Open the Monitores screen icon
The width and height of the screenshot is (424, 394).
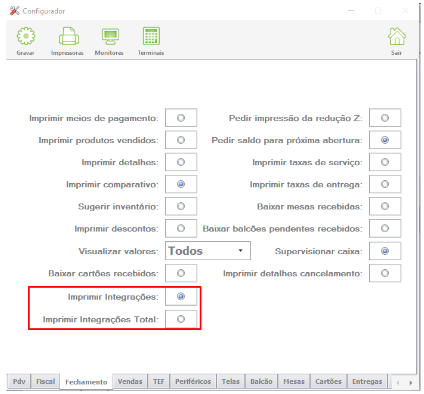click(110, 36)
